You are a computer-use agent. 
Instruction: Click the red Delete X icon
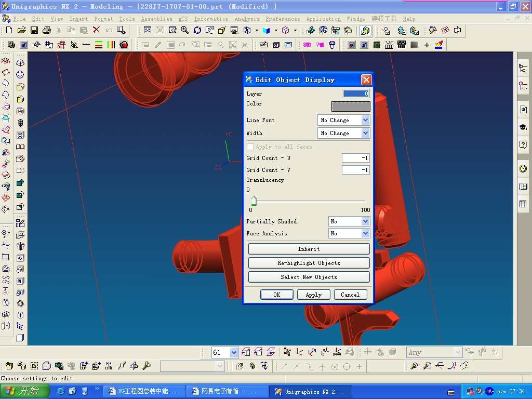point(96,31)
